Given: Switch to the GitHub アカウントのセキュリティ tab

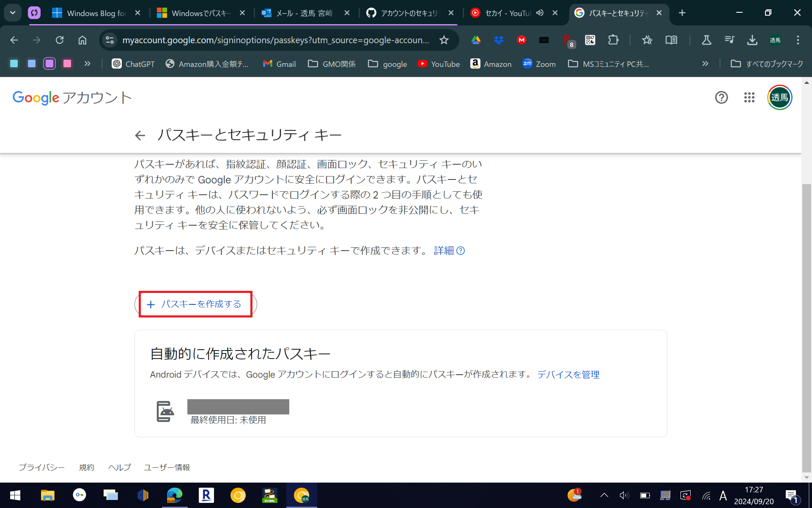Looking at the screenshot, I should tap(408, 13).
